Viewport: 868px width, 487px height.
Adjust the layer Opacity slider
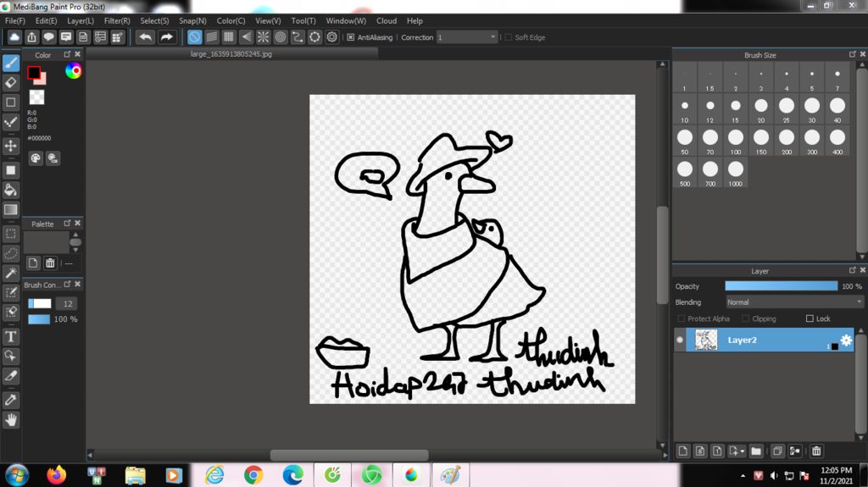[781, 286]
